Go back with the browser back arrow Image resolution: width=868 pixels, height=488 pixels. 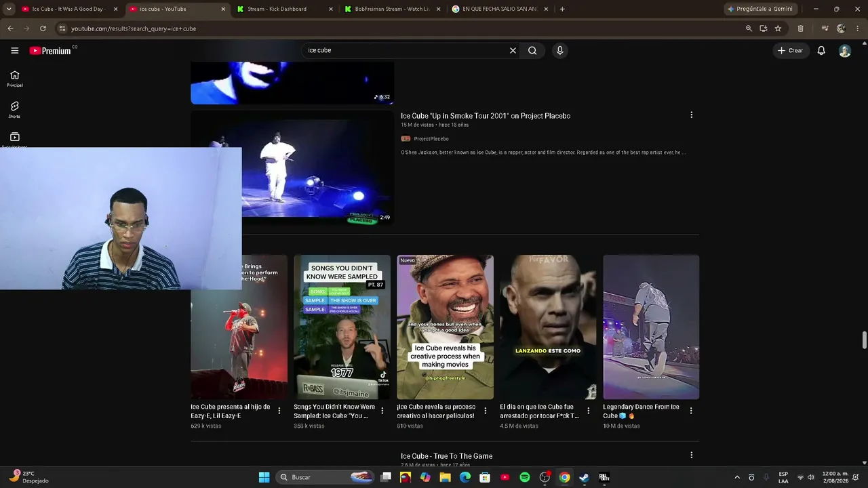10,28
